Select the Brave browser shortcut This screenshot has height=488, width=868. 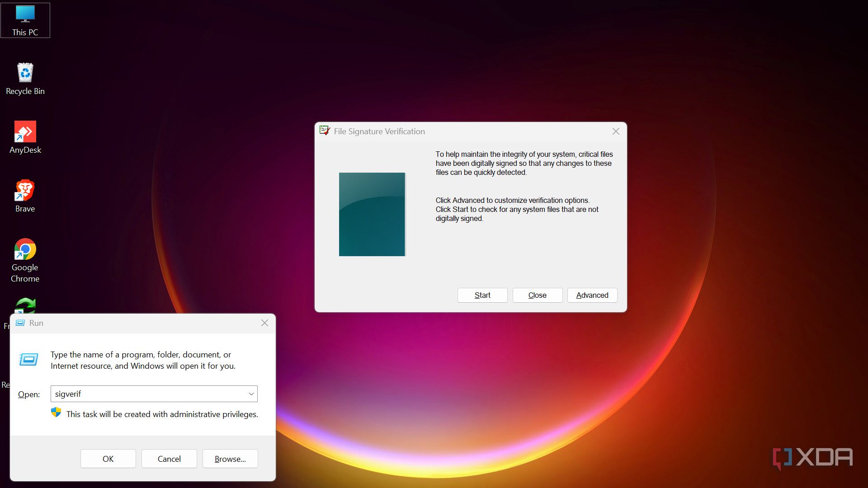pyautogui.click(x=25, y=196)
